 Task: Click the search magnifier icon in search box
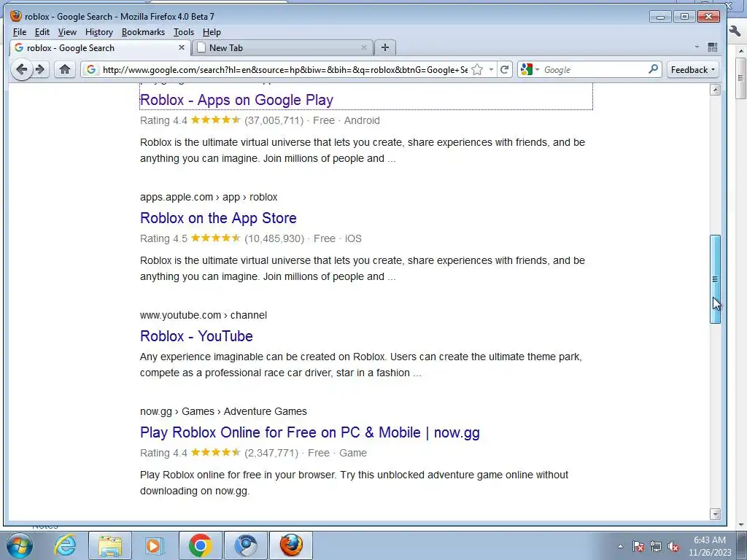click(x=653, y=69)
